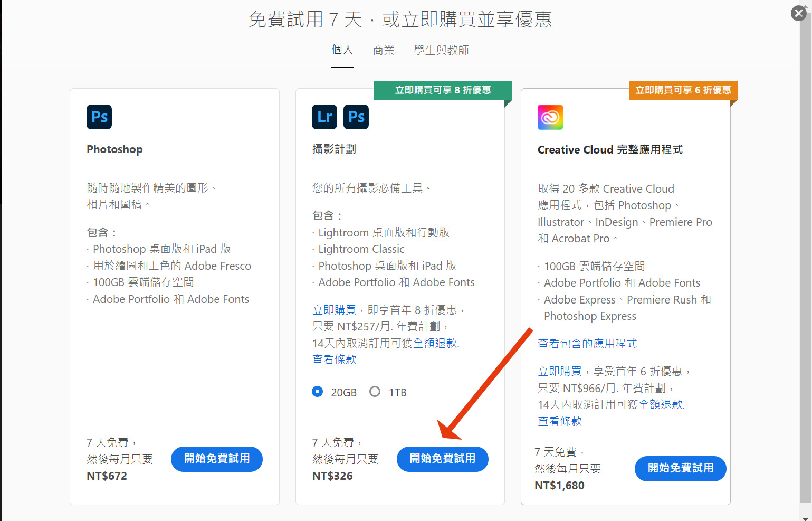The image size is (812, 521).
Task: Click the Lightroom icon in the 攝影計劃 card
Action: click(x=324, y=117)
